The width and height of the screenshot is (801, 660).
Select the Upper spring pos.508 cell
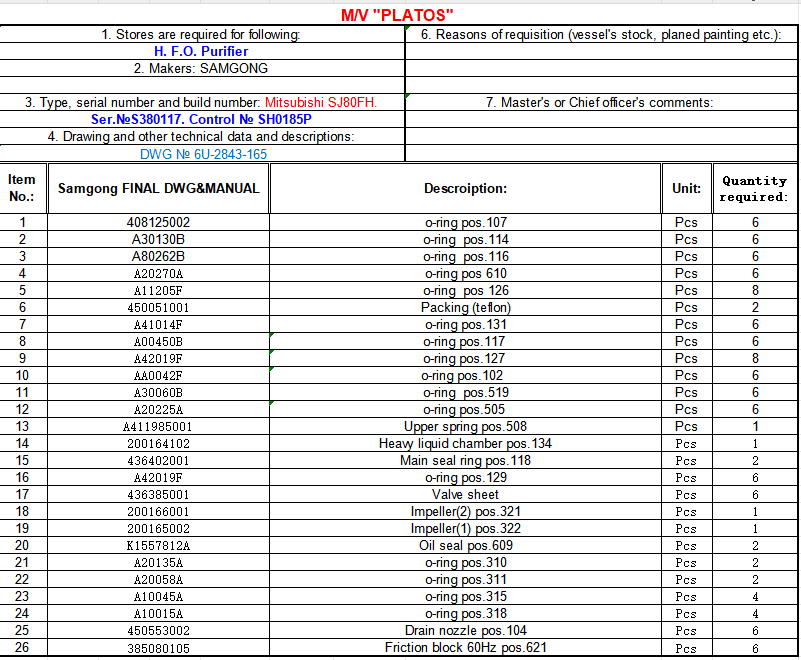pyautogui.click(x=465, y=426)
